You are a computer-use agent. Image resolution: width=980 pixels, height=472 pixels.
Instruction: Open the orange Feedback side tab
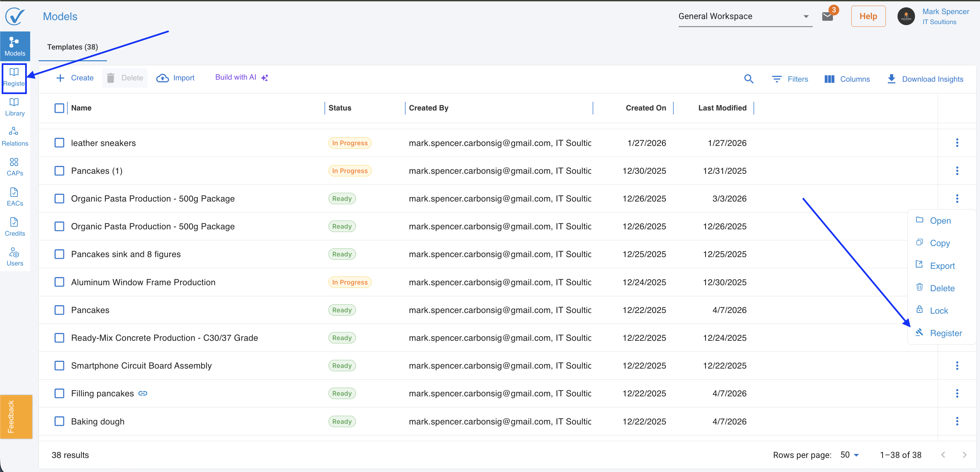click(16, 416)
